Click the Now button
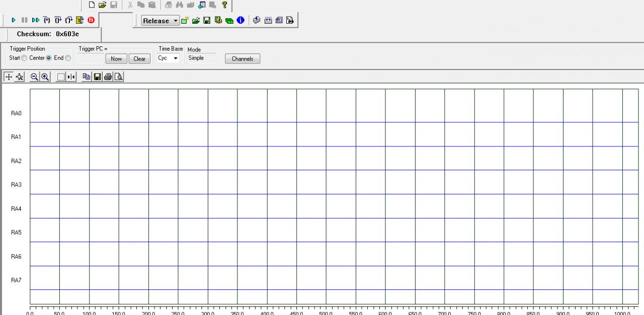 coord(116,59)
